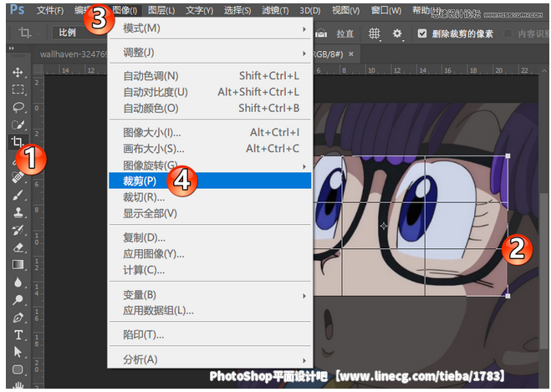Open the 图层(L) menu
The width and height of the screenshot is (551, 392).
coord(161,11)
